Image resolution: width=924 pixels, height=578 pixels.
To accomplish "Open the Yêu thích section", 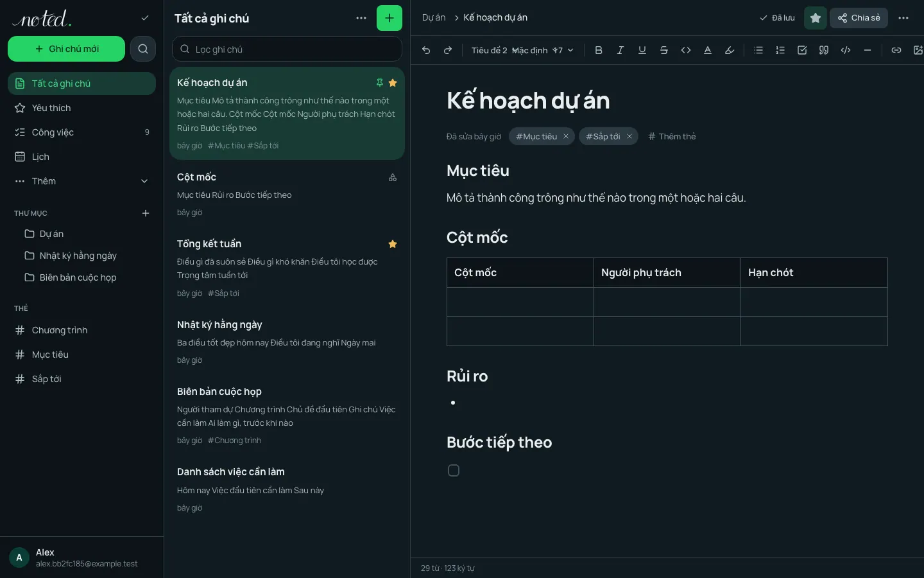I will [81, 108].
